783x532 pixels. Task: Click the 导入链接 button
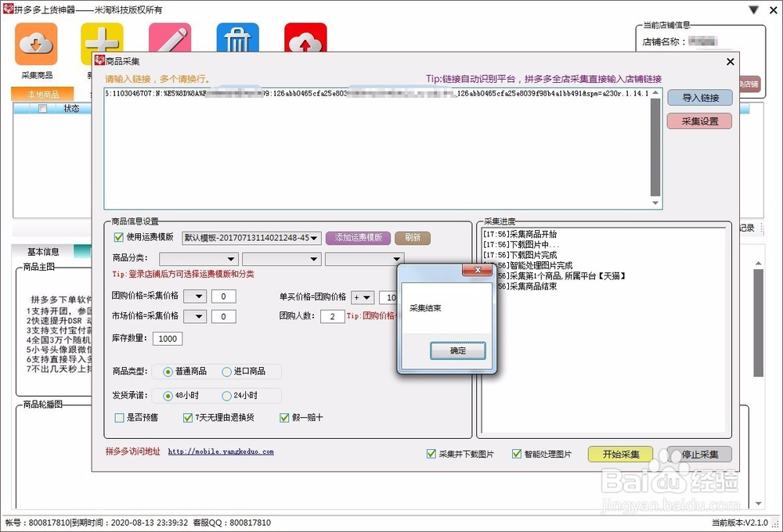point(700,98)
